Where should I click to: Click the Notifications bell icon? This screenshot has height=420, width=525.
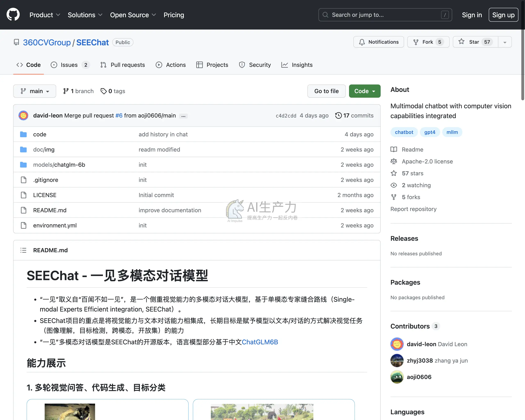coord(362,42)
